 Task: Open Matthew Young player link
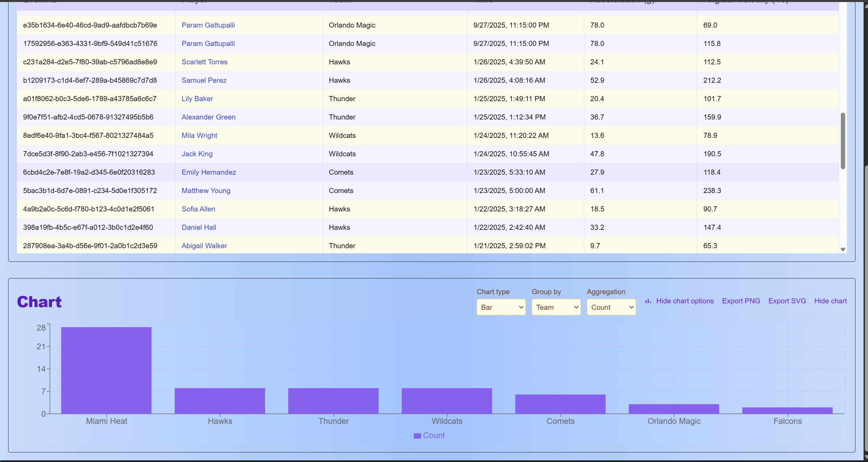pyautogui.click(x=206, y=191)
